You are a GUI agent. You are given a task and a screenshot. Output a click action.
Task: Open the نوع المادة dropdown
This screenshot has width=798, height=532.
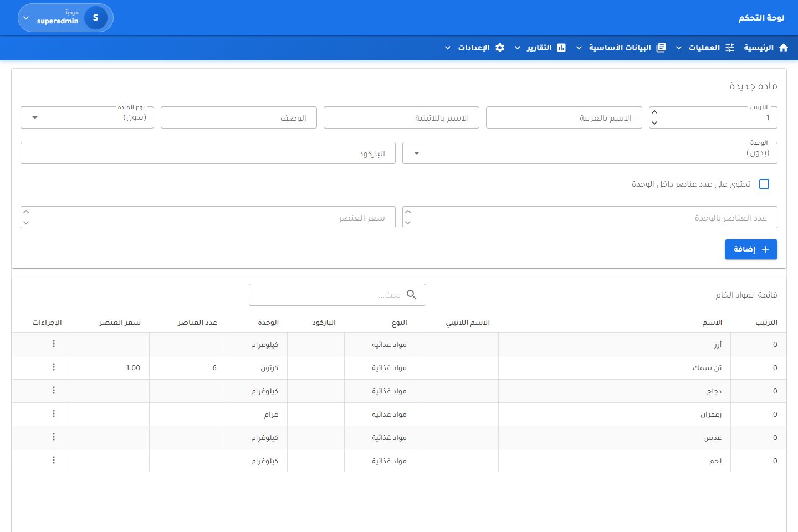[87, 117]
